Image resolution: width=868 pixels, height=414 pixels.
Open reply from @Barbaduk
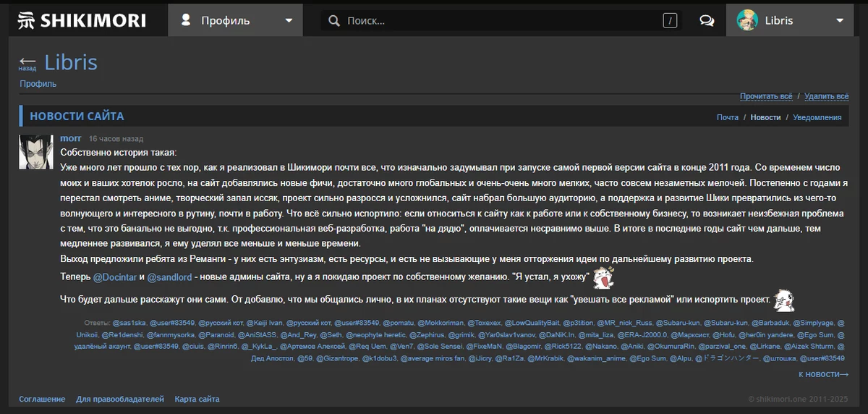[770, 322]
